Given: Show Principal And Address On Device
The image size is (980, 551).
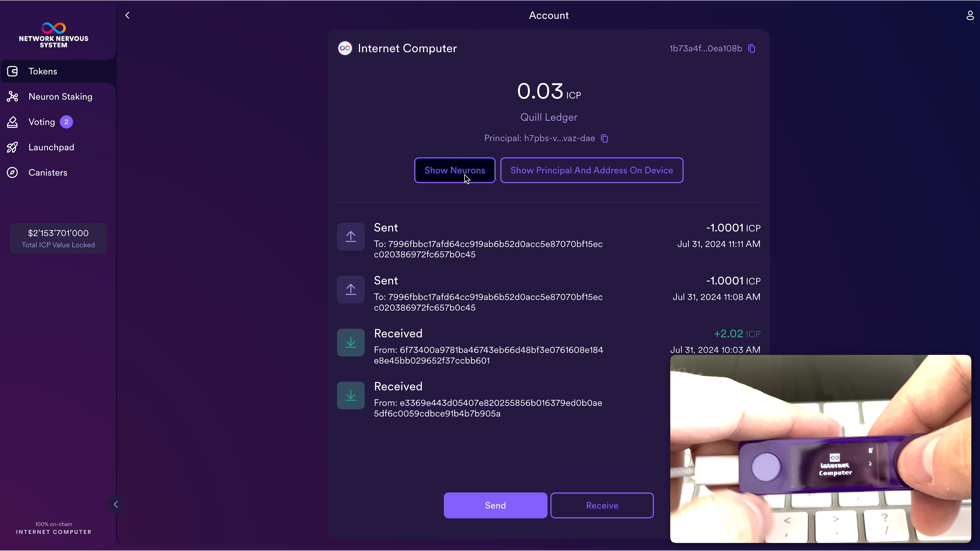Looking at the screenshot, I should click(592, 170).
